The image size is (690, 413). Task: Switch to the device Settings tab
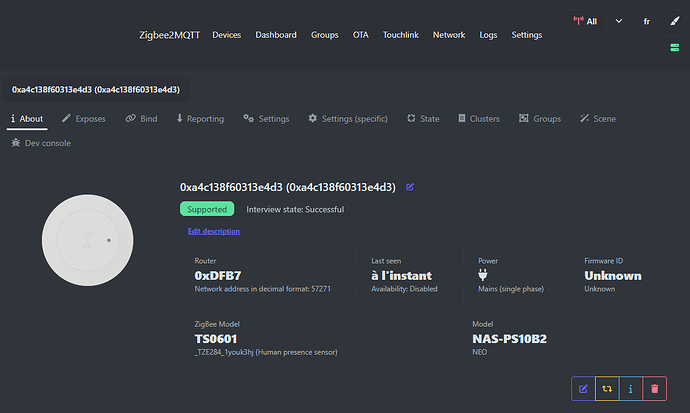tap(266, 119)
